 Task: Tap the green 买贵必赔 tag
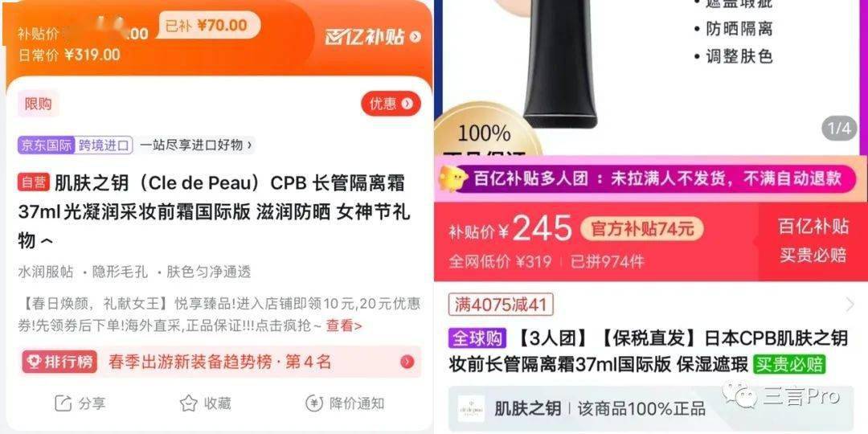pos(789,364)
